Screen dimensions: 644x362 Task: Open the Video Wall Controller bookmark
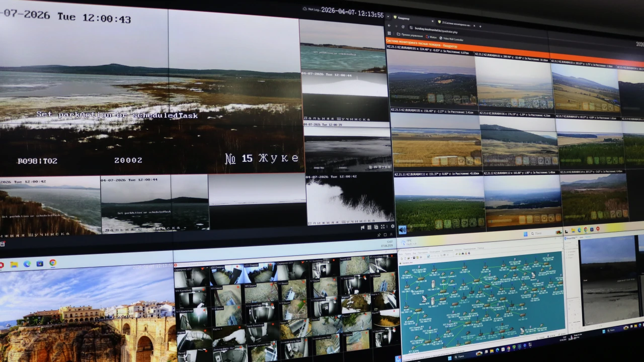point(451,39)
